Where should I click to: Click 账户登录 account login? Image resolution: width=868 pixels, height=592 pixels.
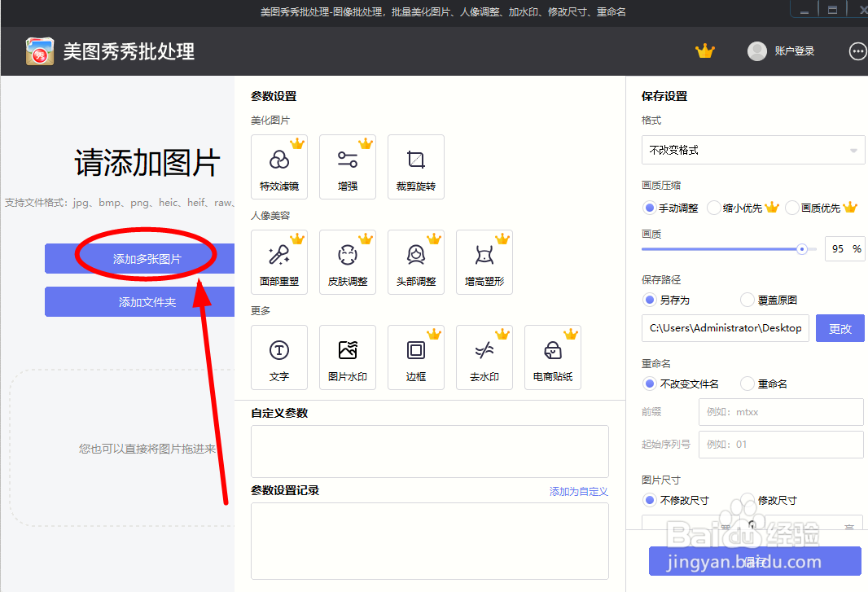(x=795, y=51)
